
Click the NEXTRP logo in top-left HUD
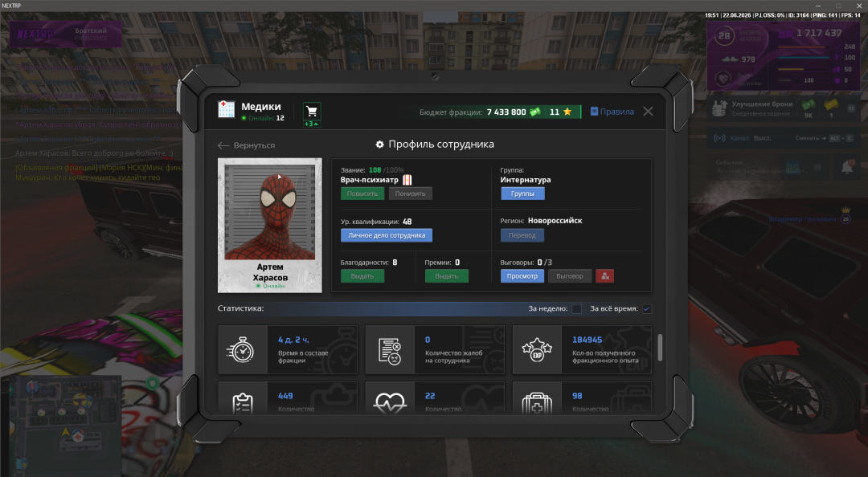coord(35,35)
